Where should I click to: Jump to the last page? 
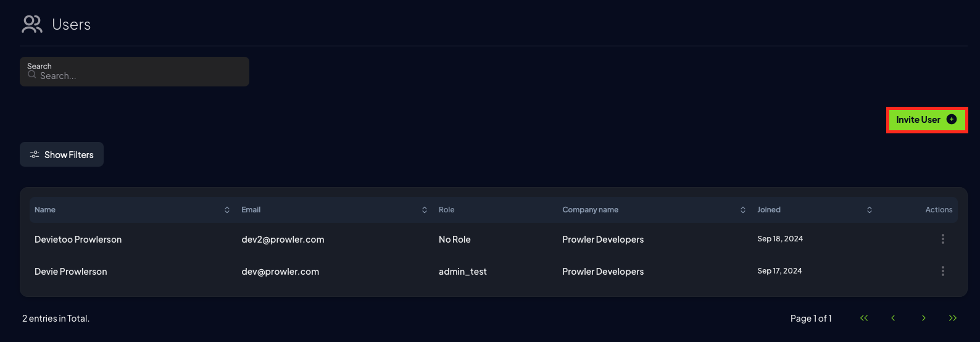[x=953, y=318]
